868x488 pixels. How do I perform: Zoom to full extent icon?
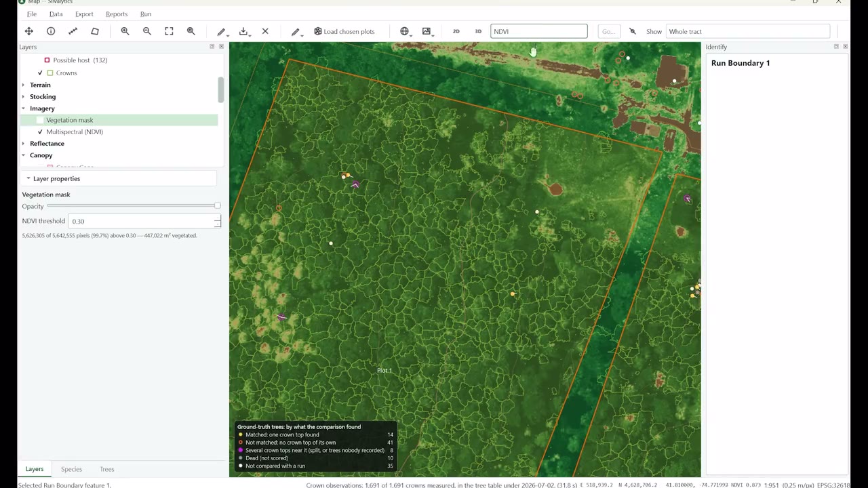pos(169,31)
